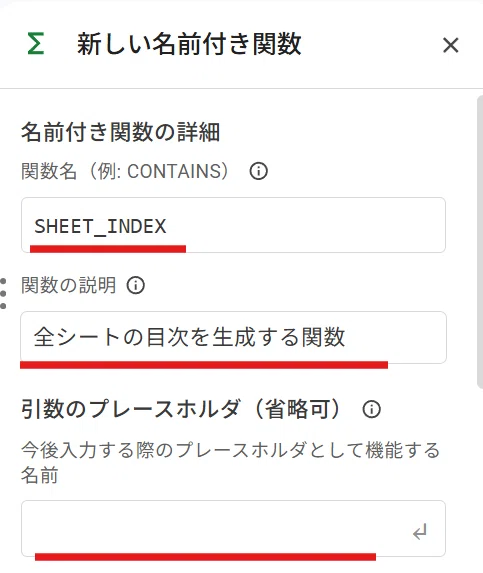Show info for 引数のプレースホルダ heading
This screenshot has height=573, width=483.
[x=372, y=409]
